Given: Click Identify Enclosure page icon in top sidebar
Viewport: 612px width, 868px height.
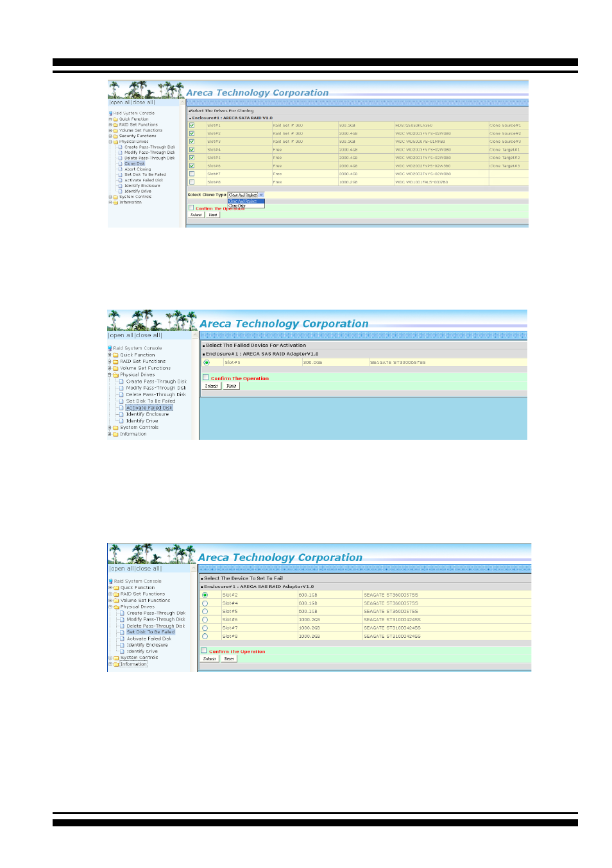Looking at the screenshot, I should click(x=121, y=186).
